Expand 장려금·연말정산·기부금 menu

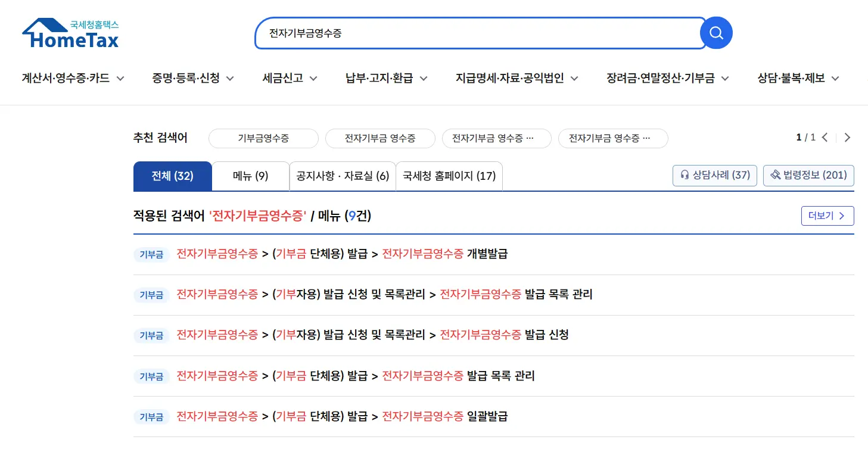coord(668,78)
